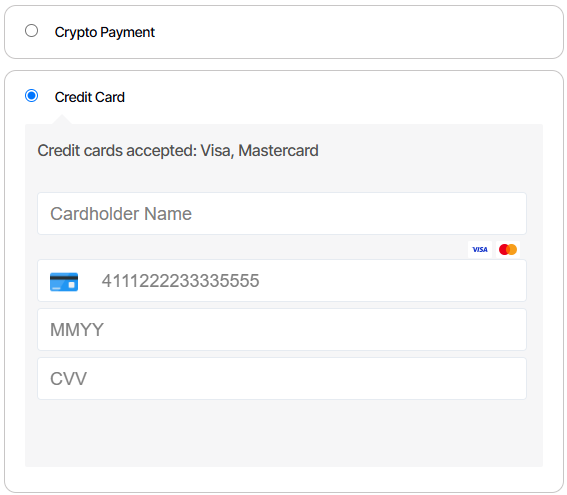
Task: Click empty space in Crypto Payment box
Action: click(x=358, y=32)
